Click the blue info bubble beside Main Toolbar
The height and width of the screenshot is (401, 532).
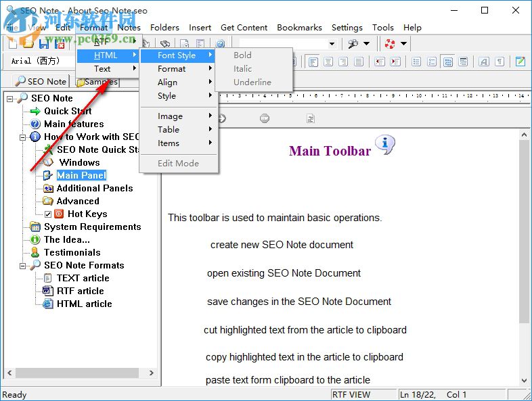pos(385,145)
